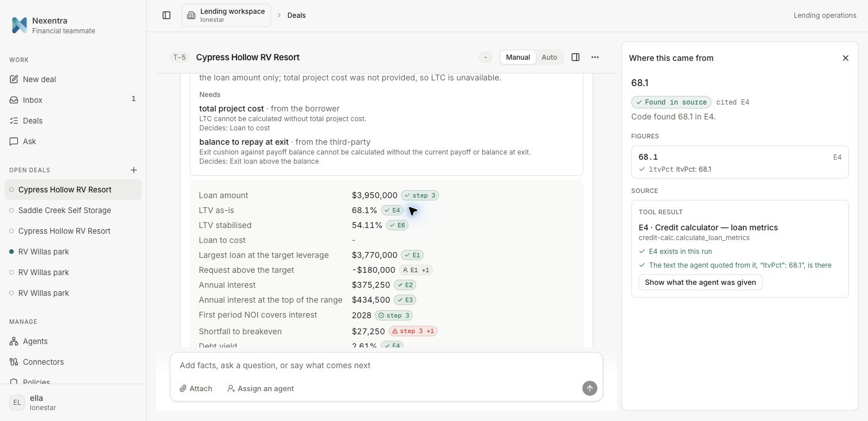Toggle the split side panel icon
The height and width of the screenshot is (421, 868).
click(x=575, y=57)
